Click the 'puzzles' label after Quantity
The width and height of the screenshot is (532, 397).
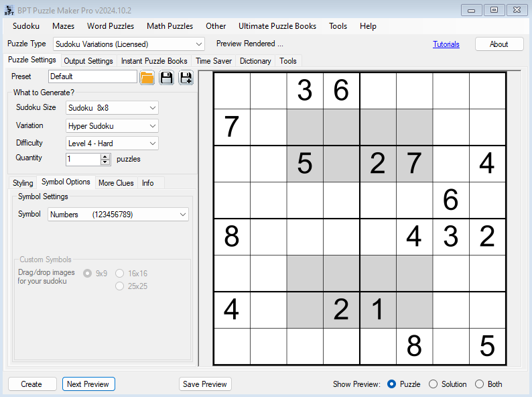[128, 159]
